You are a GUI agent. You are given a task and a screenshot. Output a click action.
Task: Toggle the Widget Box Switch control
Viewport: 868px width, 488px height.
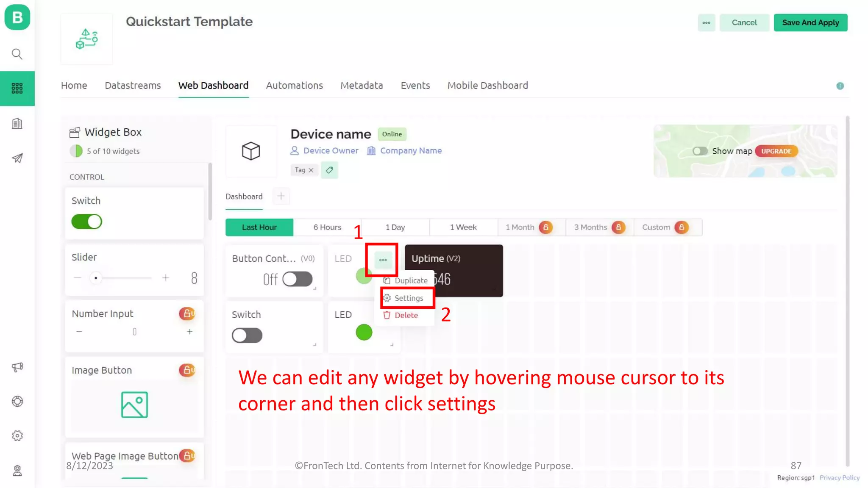(86, 221)
